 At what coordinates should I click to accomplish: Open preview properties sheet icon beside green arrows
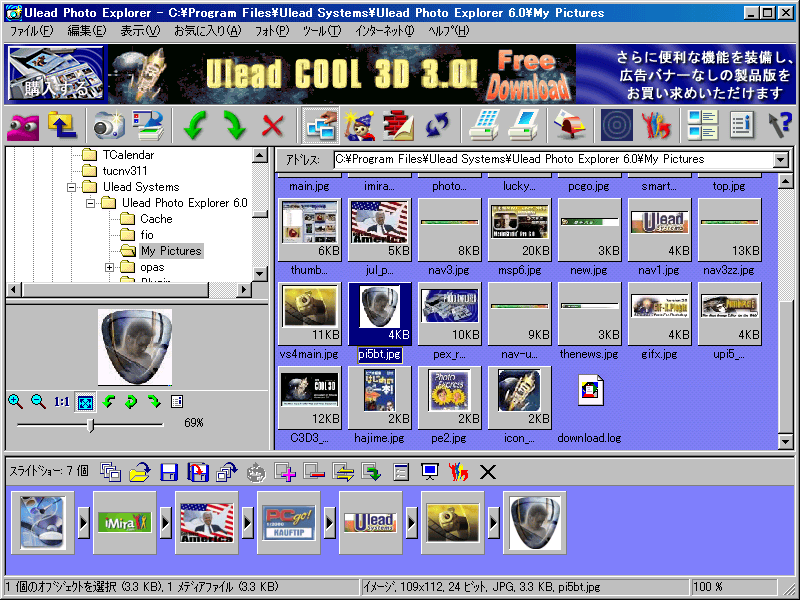177,402
